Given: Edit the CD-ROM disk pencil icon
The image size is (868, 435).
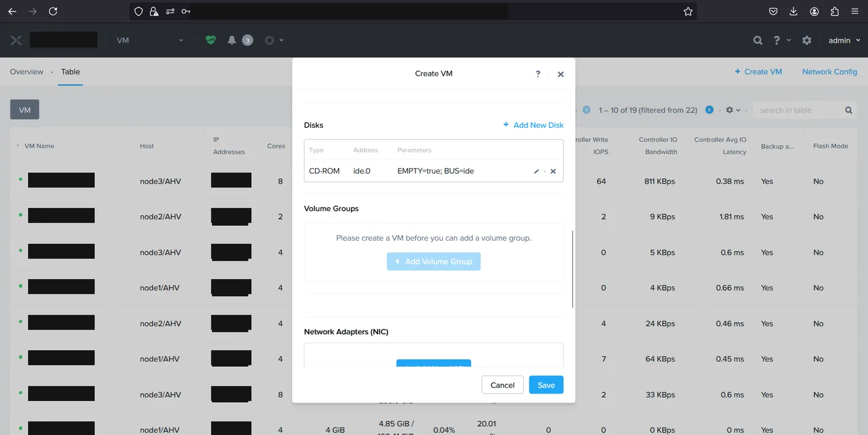Looking at the screenshot, I should [x=536, y=171].
